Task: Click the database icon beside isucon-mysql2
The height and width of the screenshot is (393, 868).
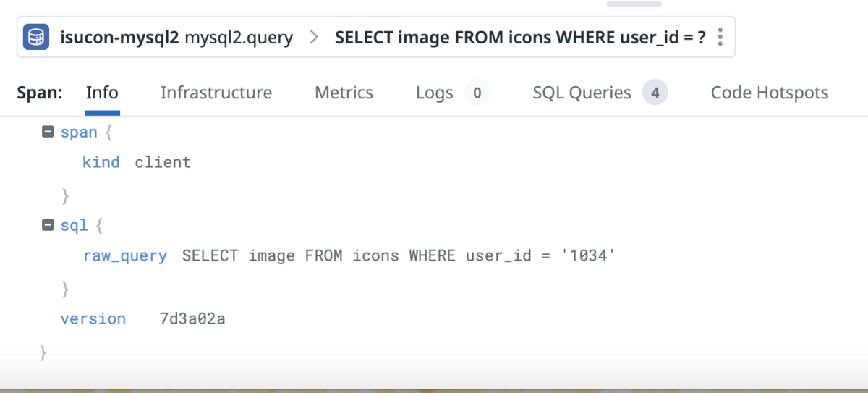Action: [x=35, y=37]
